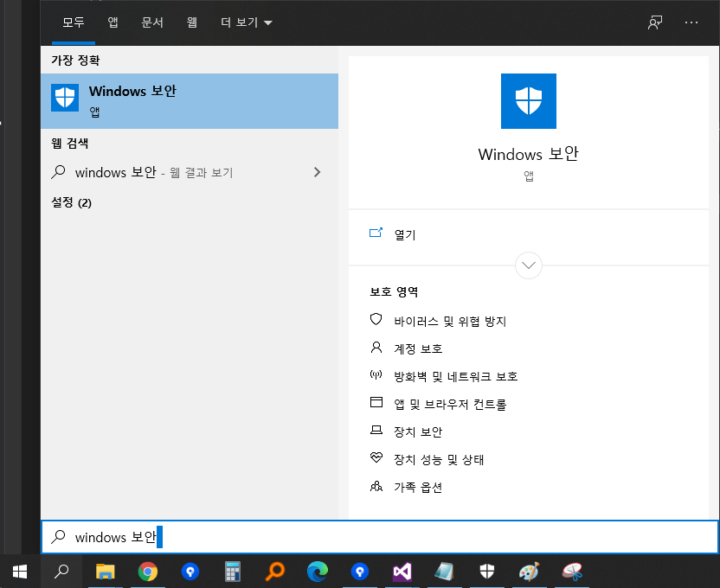Click the window icon for app browser control
This screenshot has width=720, height=588.
376,402
